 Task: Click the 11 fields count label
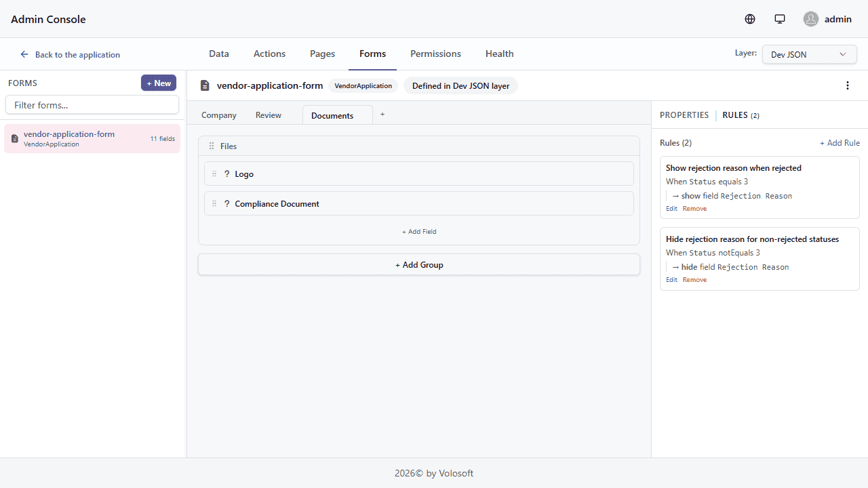pyautogui.click(x=163, y=139)
